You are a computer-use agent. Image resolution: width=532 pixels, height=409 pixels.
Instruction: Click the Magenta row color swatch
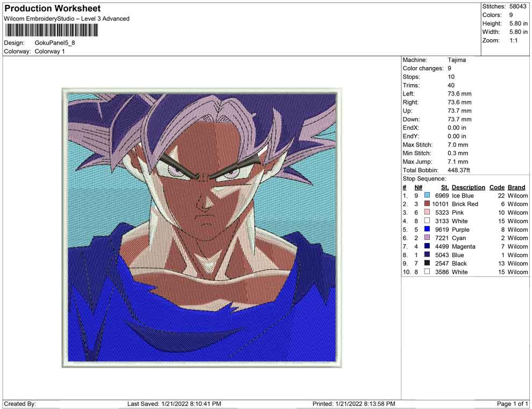(x=427, y=246)
